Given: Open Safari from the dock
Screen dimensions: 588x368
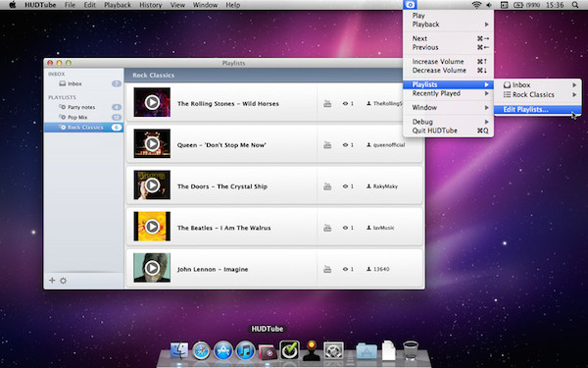Looking at the screenshot, I should click(201, 351).
